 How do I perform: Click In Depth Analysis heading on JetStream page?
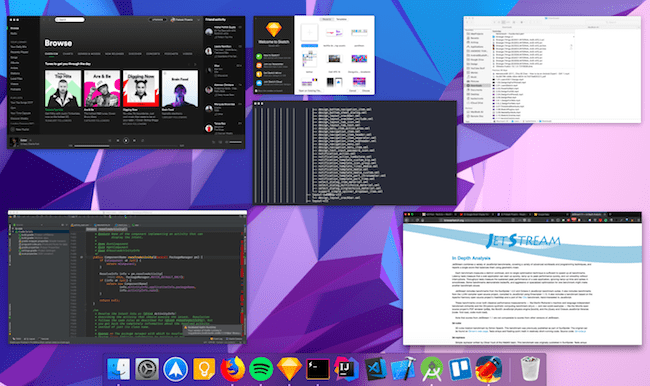pos(470,258)
